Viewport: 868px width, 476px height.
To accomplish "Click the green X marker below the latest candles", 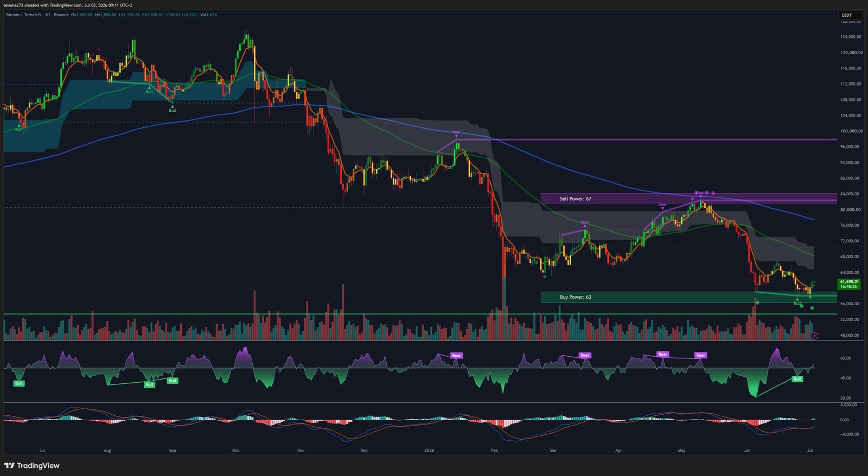I will coord(810,297).
